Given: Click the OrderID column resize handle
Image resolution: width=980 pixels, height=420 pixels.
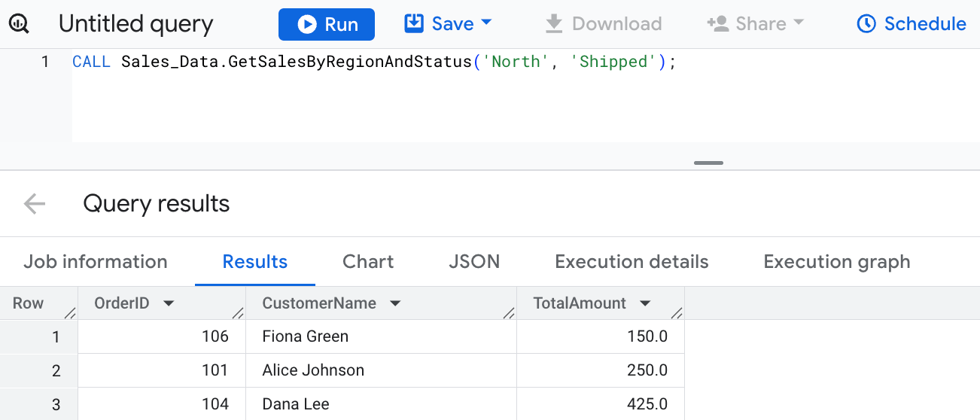Looking at the screenshot, I should point(239,312).
